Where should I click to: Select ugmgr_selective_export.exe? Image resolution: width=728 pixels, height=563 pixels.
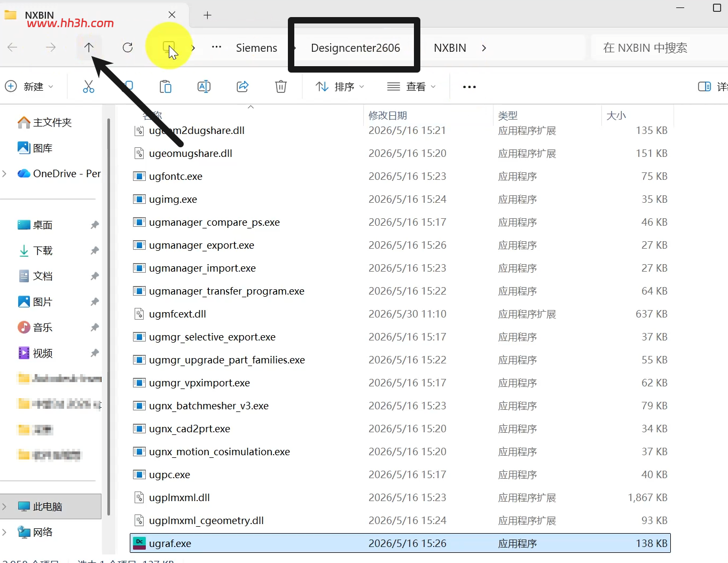pyautogui.click(x=400, y=337)
